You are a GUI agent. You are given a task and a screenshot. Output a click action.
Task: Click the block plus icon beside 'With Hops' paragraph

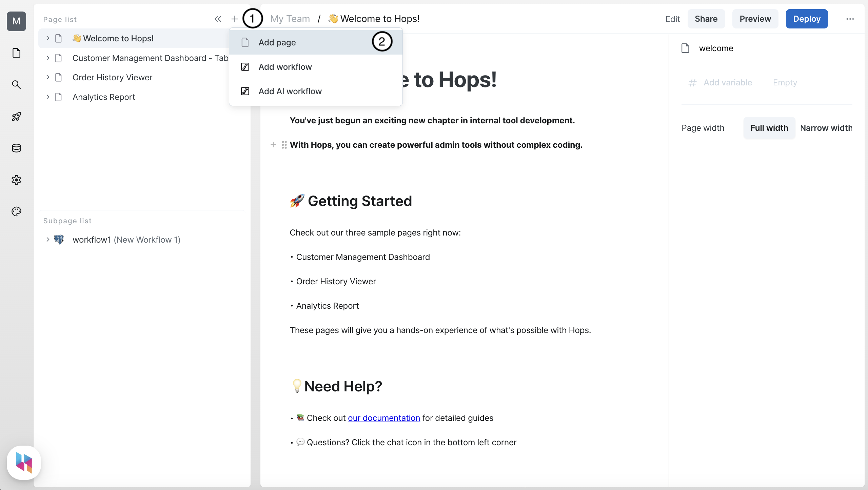pyautogui.click(x=273, y=145)
